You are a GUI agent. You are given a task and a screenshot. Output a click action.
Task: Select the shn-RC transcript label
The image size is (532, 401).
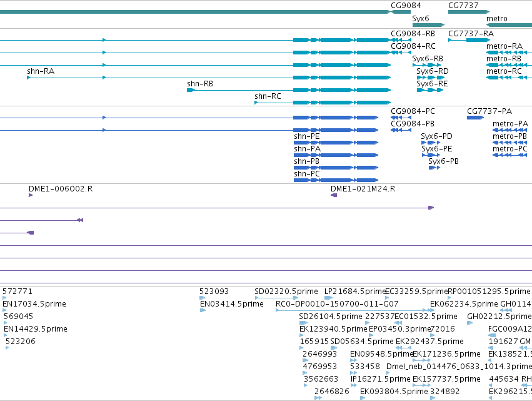pos(268,96)
